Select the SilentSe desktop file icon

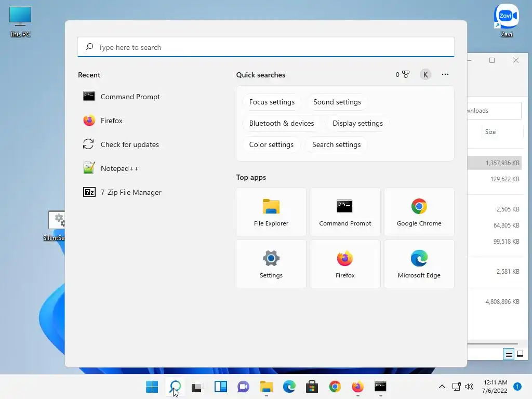55,225
